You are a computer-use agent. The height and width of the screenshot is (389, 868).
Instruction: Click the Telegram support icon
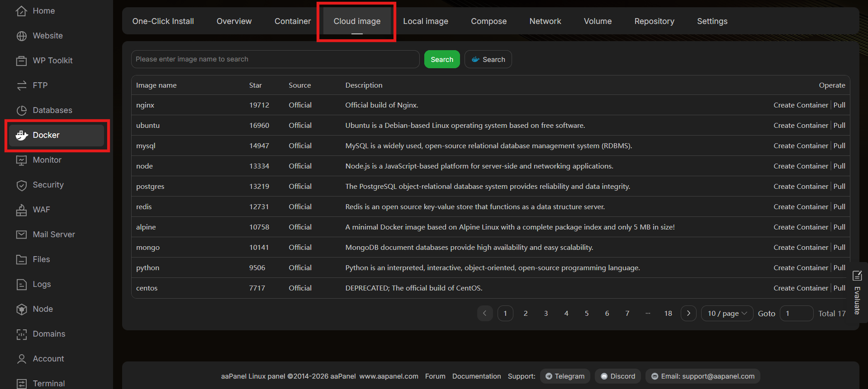click(549, 376)
